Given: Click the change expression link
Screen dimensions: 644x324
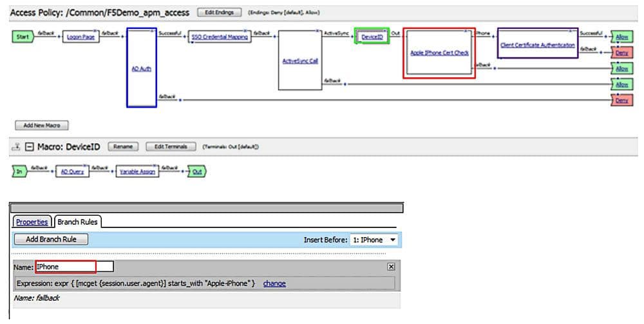Looking at the screenshot, I should pyautogui.click(x=274, y=283).
